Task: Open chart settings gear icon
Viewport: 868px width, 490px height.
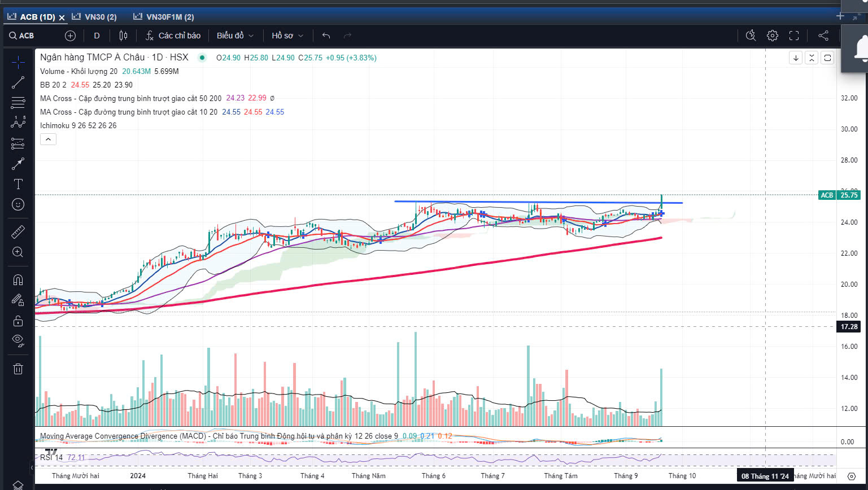Action: coord(773,36)
